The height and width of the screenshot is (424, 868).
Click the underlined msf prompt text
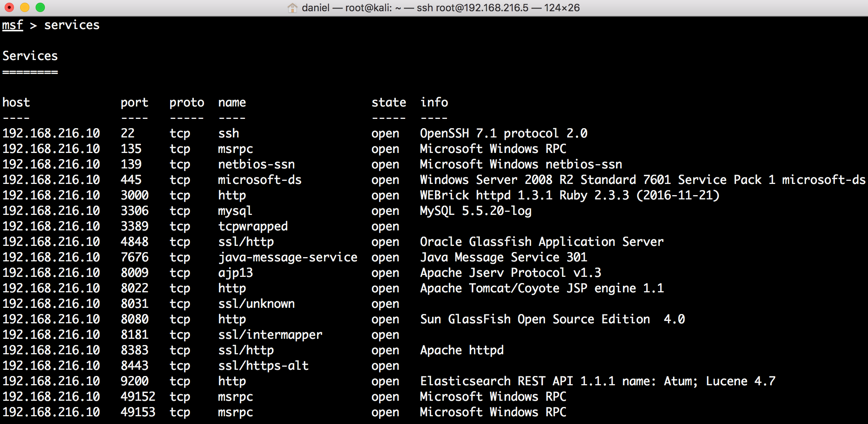(12, 25)
